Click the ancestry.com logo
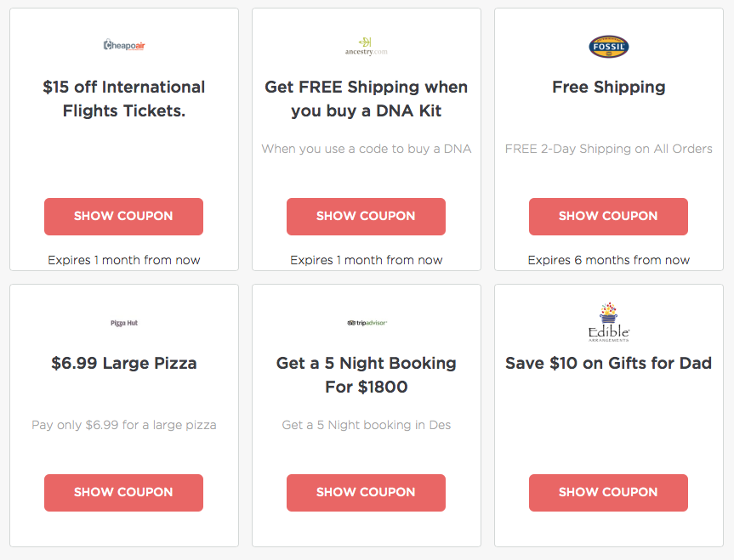Viewport: 734px width, 560px height. (x=366, y=47)
